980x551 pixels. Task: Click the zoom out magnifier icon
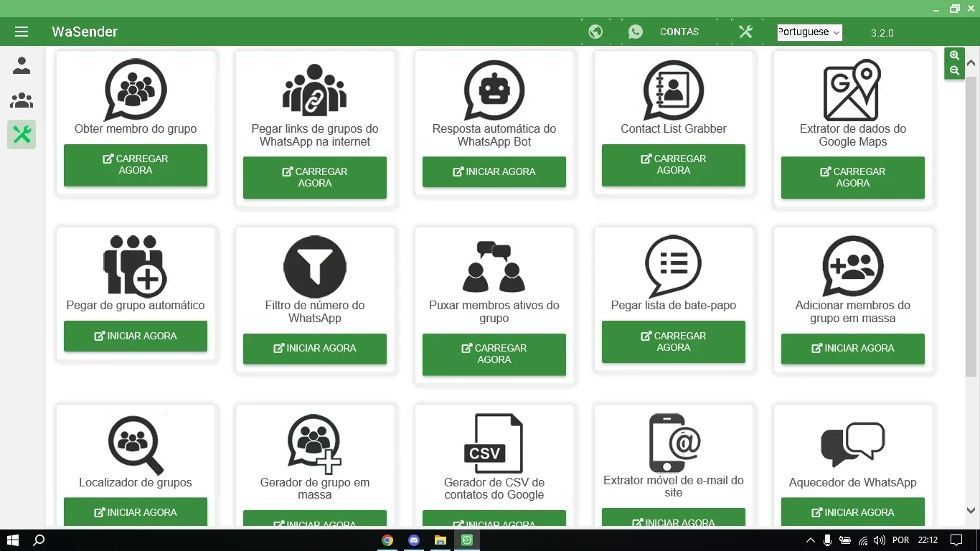(954, 70)
